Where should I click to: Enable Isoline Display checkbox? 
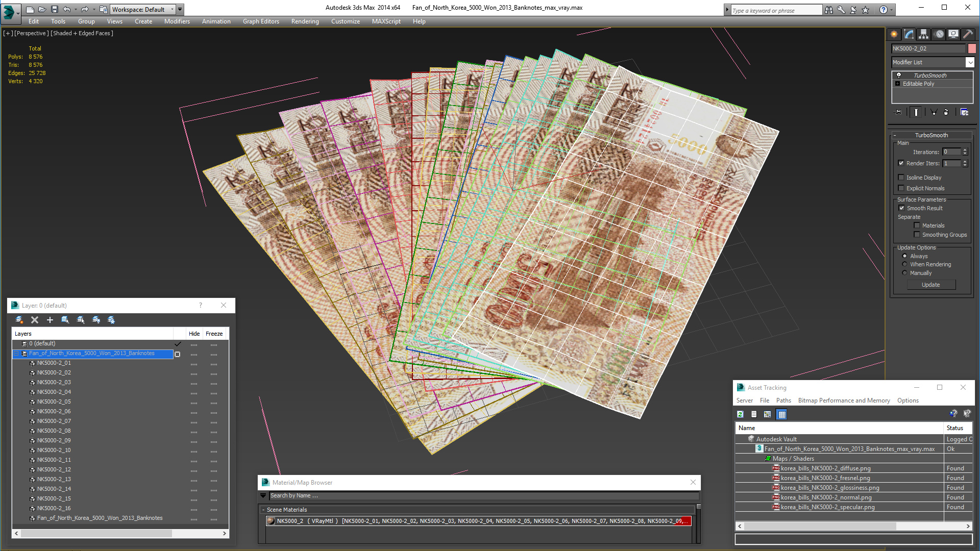coord(901,178)
